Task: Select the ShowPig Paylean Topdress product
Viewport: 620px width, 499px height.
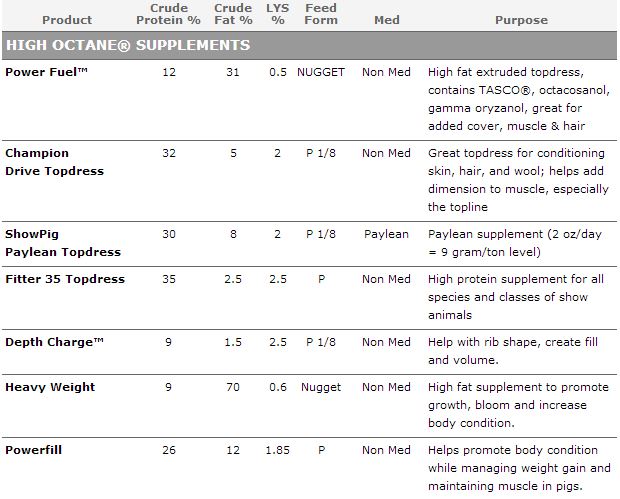Action: pos(62,243)
